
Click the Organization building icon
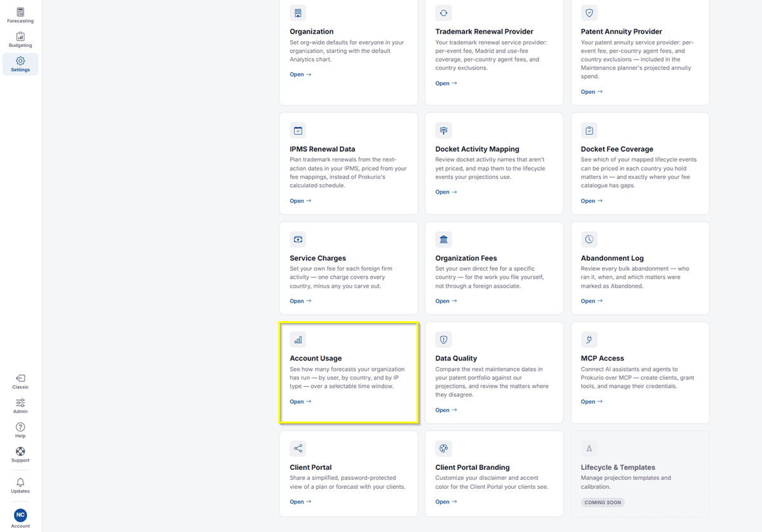pos(298,13)
